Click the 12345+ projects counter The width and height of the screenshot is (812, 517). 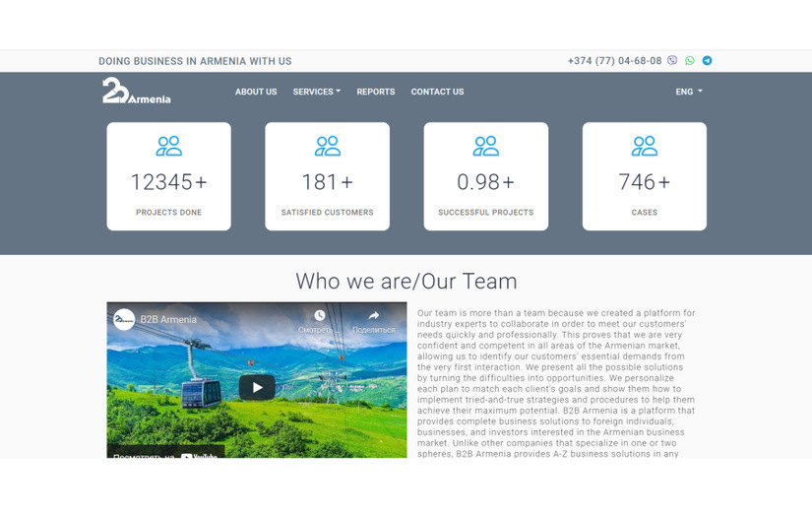(169, 182)
